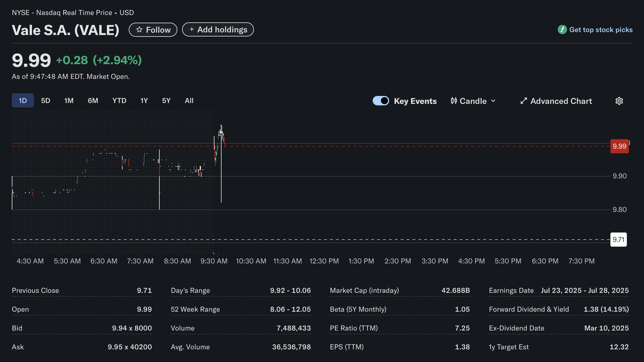Click the Market Cap value 42.688B

pos(455,290)
